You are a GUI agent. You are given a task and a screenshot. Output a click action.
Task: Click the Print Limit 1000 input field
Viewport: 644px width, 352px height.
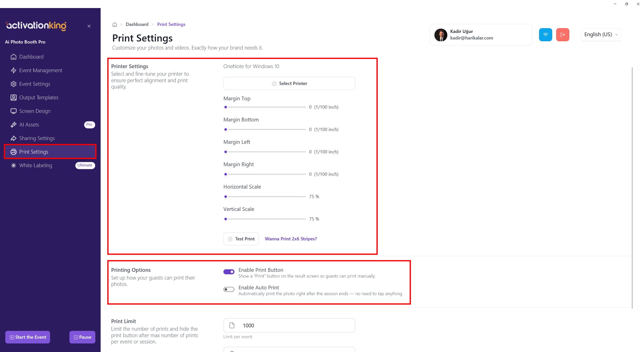[289, 325]
